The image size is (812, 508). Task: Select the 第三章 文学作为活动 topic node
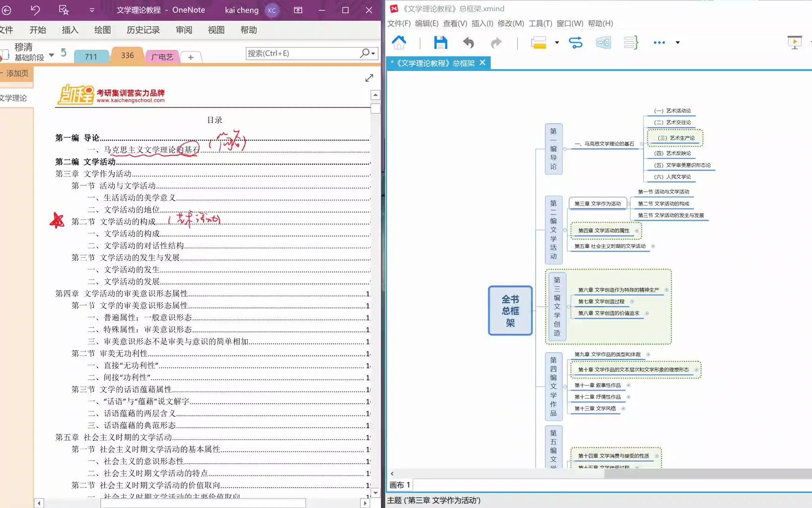pos(598,204)
